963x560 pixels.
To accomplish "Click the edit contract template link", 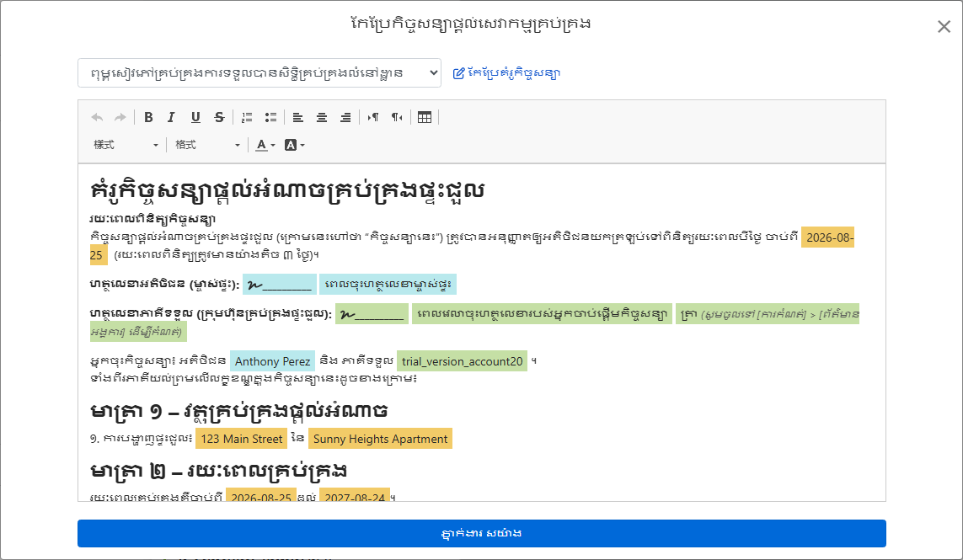I will pyautogui.click(x=506, y=73).
